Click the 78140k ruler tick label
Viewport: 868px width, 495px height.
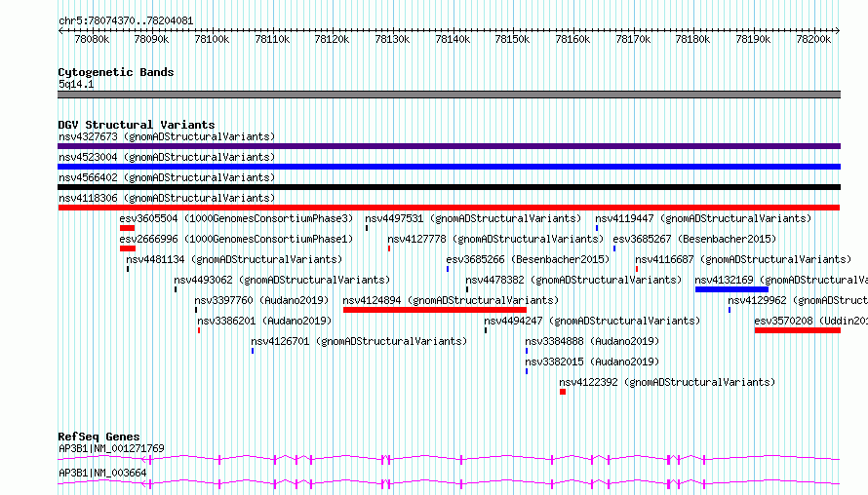tap(453, 39)
